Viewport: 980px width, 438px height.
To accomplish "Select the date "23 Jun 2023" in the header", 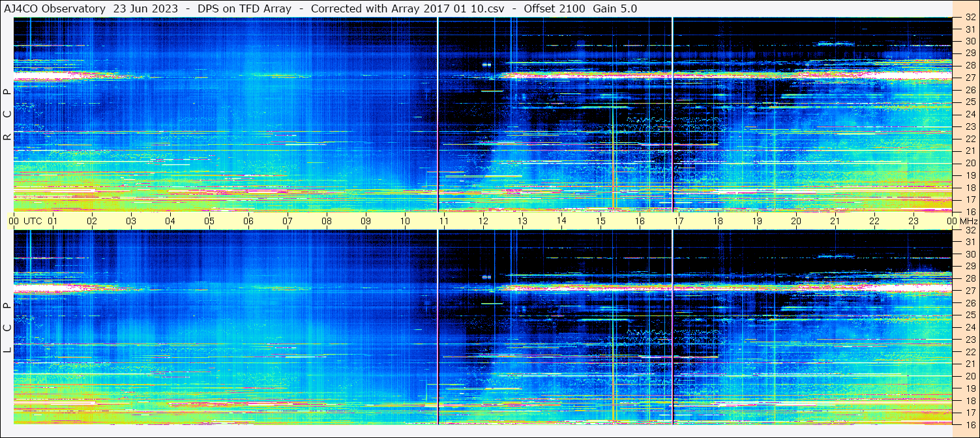I will pos(145,8).
